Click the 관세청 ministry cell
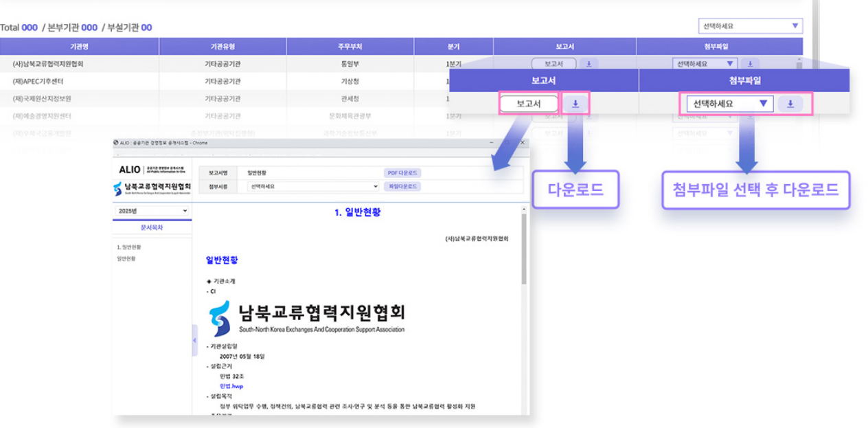The height and width of the screenshot is (428, 868). pyautogui.click(x=351, y=98)
